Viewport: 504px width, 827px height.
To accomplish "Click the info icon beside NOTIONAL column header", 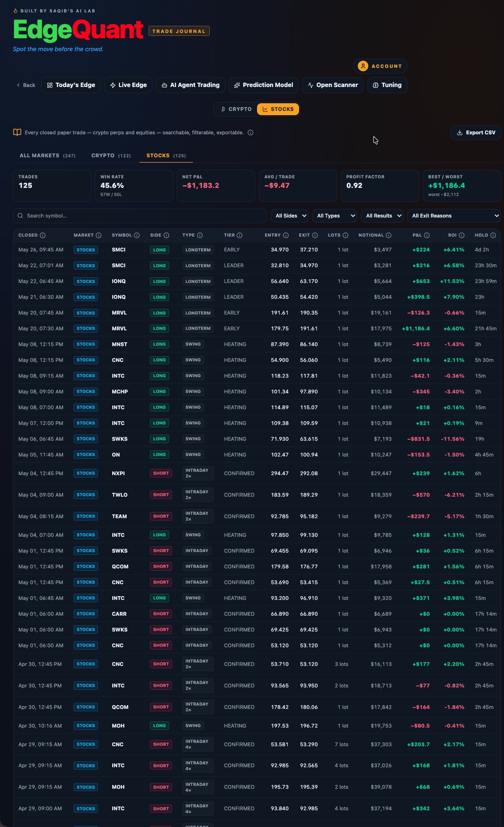I will tap(388, 235).
